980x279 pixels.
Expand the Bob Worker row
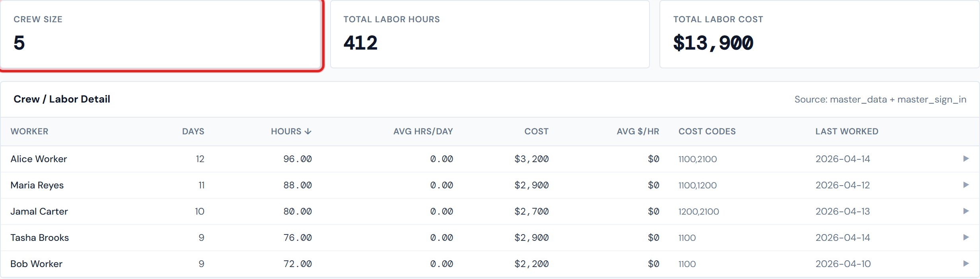(966, 263)
